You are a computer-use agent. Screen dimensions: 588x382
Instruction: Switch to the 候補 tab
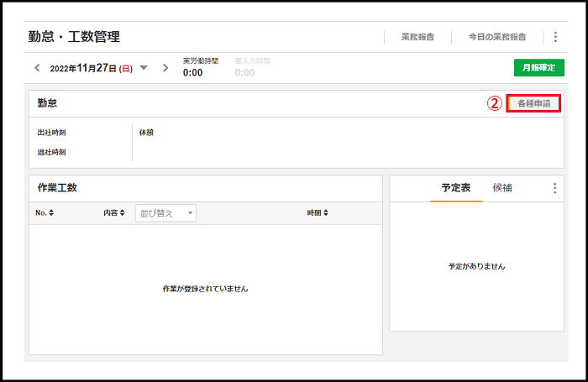[502, 188]
